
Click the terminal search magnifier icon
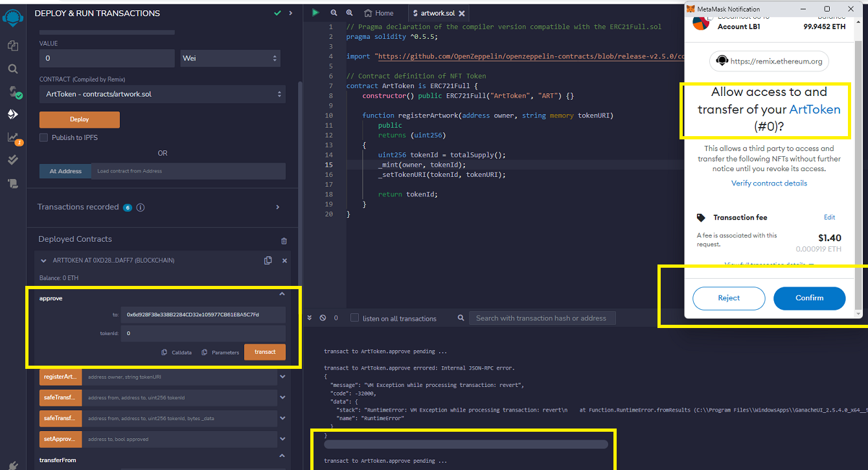pyautogui.click(x=461, y=318)
